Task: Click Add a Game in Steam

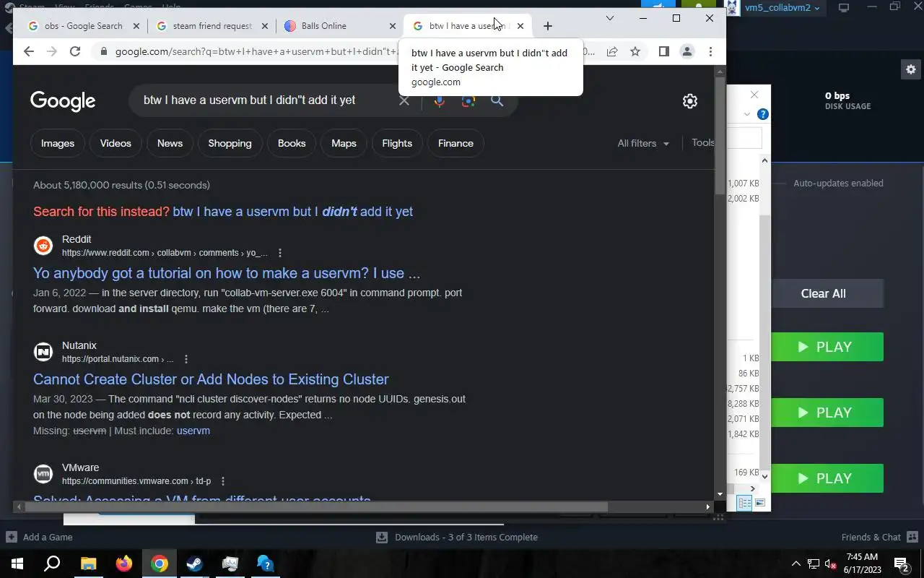Action: coord(40,537)
